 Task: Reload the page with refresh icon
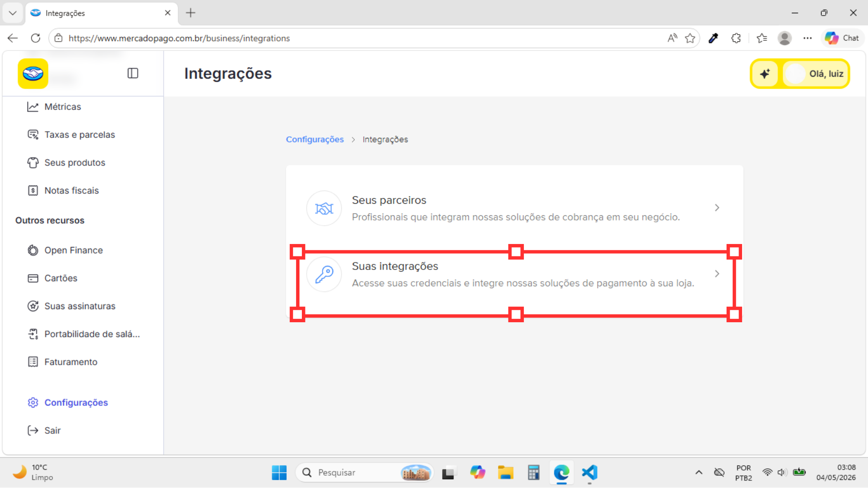tap(36, 38)
